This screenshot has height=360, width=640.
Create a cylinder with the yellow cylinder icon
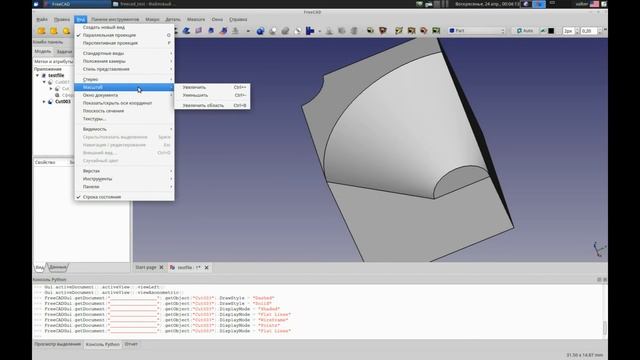click(x=53, y=31)
